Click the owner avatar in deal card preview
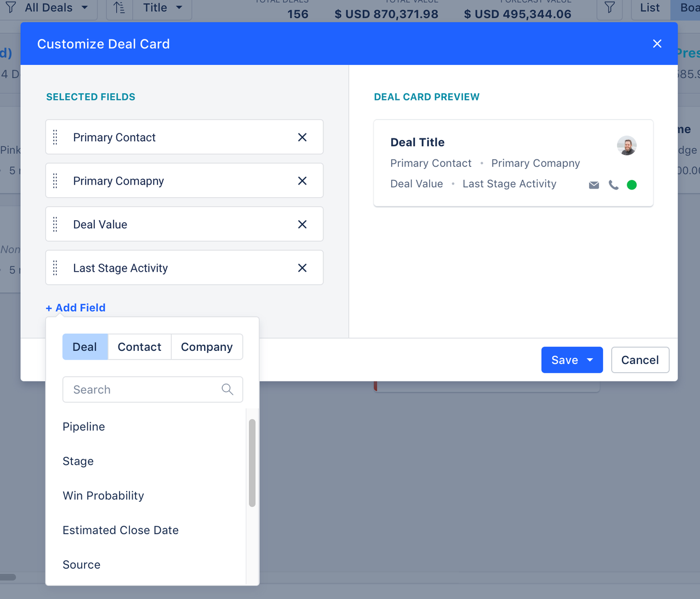The width and height of the screenshot is (700, 599). (x=626, y=145)
